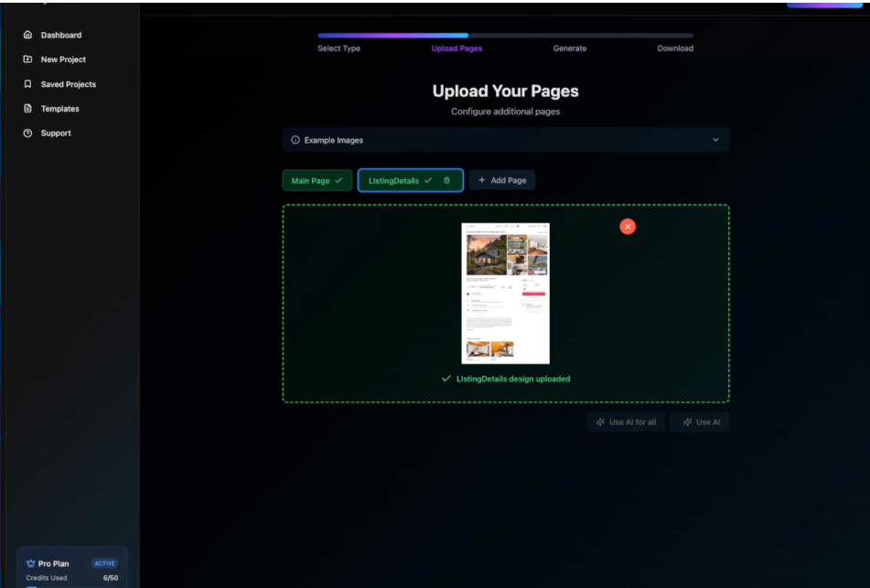870x588 pixels.
Task: Click the green checkmark on Main Page
Action: (337, 180)
